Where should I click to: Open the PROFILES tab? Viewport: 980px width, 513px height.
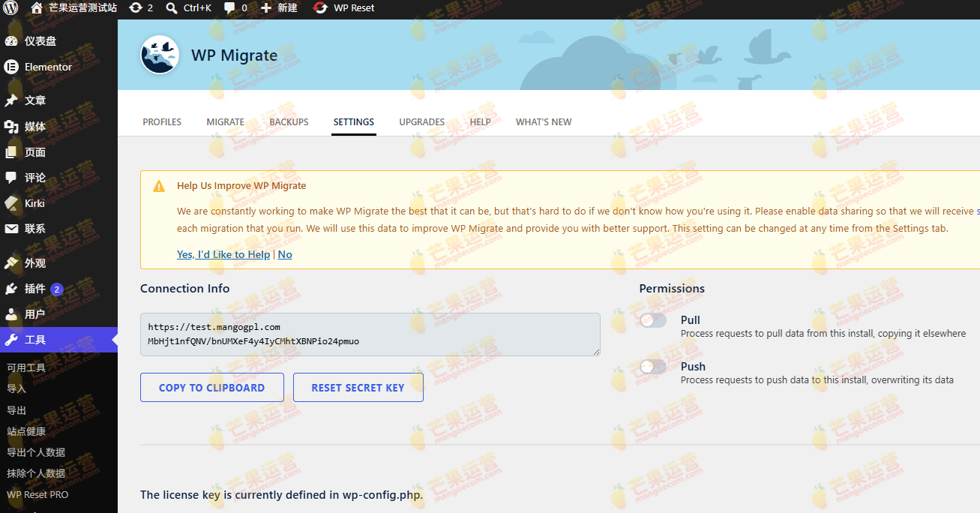[x=162, y=121]
